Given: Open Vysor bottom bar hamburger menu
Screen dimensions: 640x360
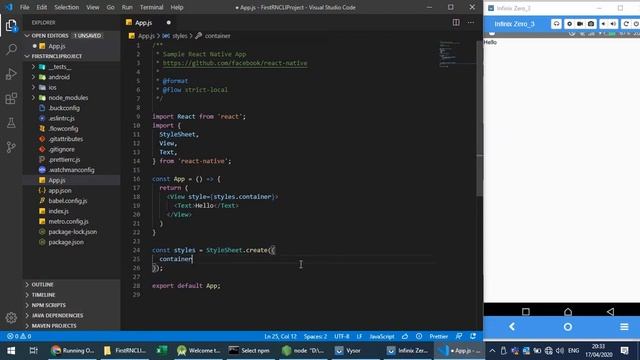Looking at the screenshot, I should (624, 327).
